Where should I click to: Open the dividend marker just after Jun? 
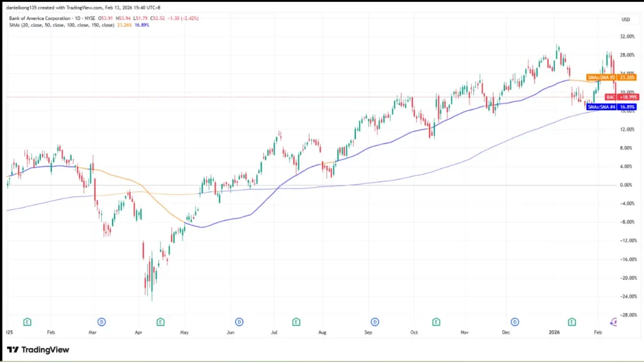pyautogui.click(x=239, y=322)
